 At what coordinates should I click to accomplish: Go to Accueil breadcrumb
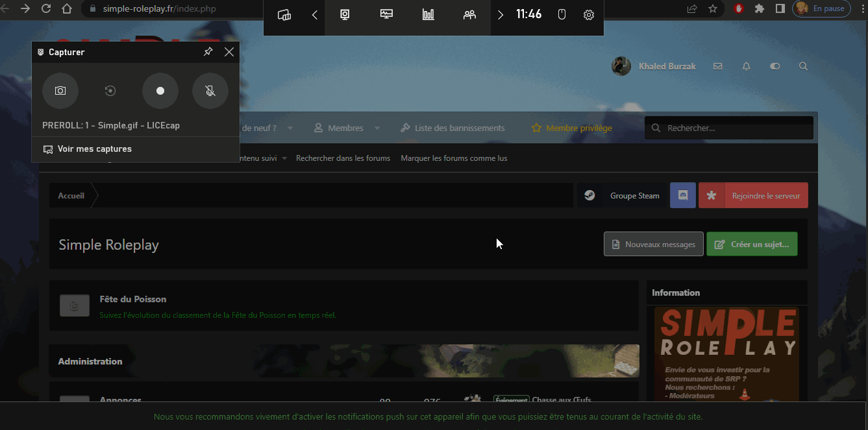tap(71, 196)
